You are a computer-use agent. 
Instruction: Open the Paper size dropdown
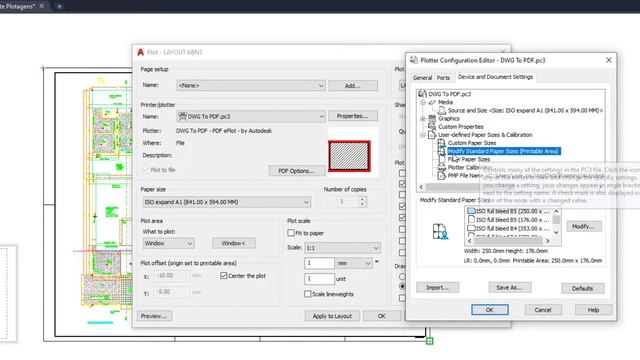tap(306, 202)
